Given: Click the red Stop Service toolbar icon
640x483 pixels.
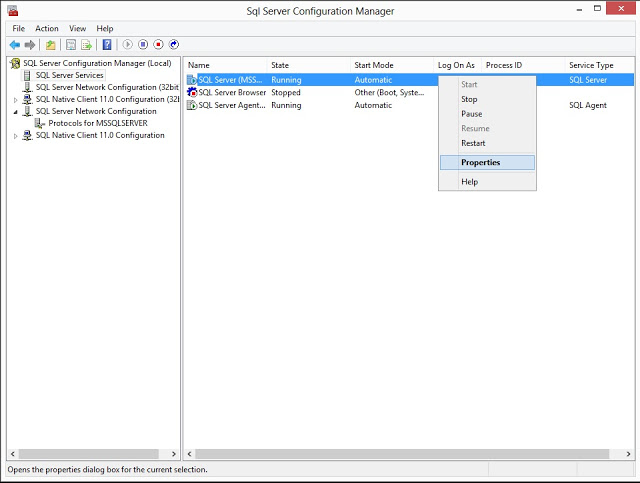Looking at the screenshot, I should click(x=158, y=44).
